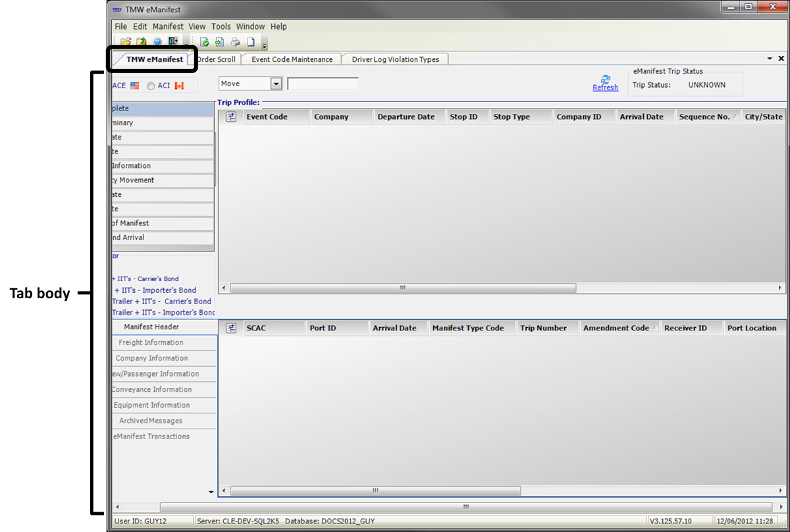Screen dimensions: 790x532
Task: Expand the Move dropdown list
Action: point(276,84)
